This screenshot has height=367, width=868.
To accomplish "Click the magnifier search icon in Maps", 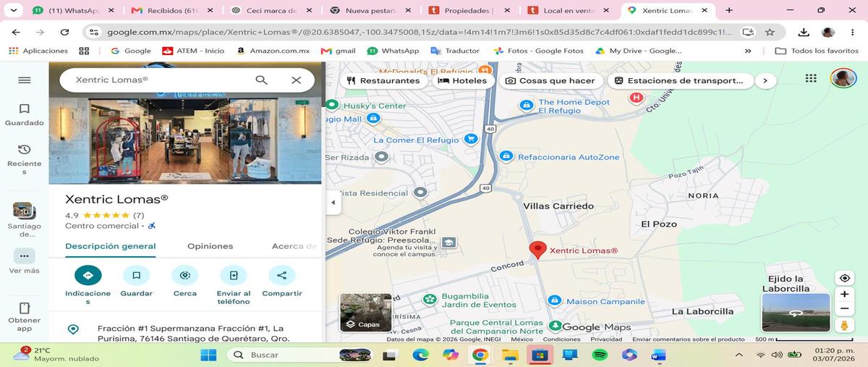I will 262,80.
